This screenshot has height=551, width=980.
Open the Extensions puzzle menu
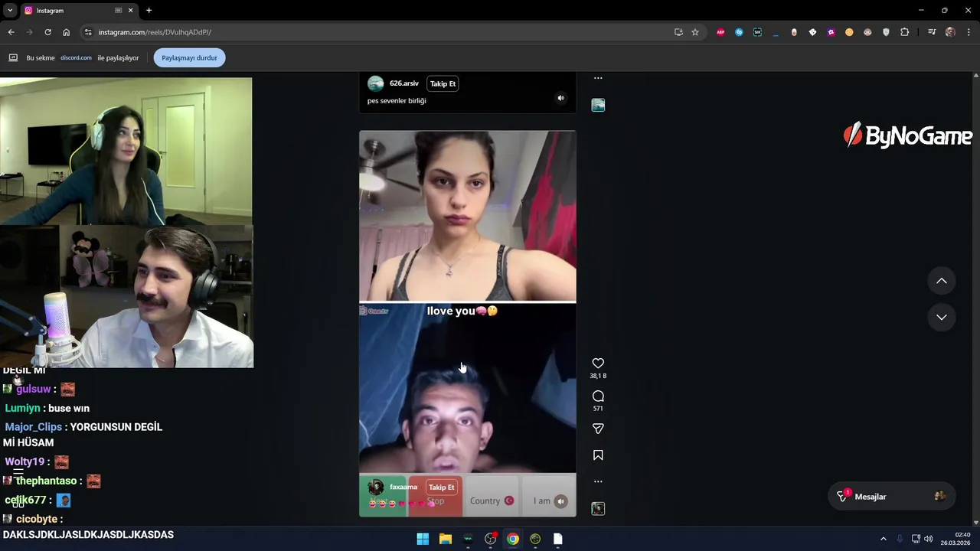click(904, 32)
